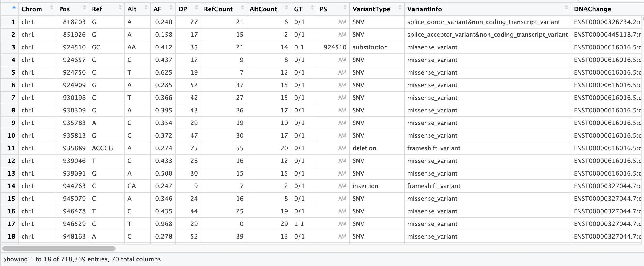
Task: Toggle sorting on the Alt column icon
Action: click(x=146, y=8)
